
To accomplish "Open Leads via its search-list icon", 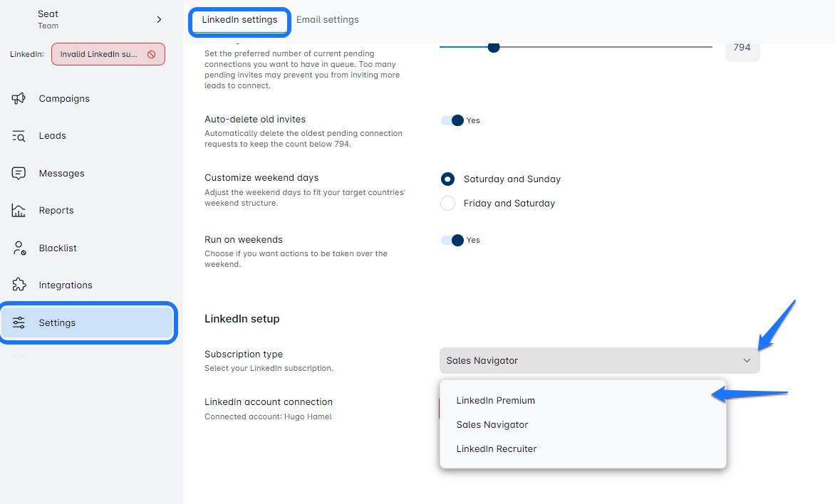I will (19, 136).
